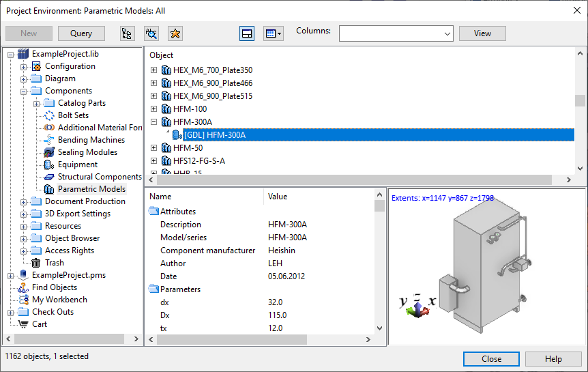Screen dimensions: 588x372
Task: Click the tree structure toolbar icon
Action: point(127,33)
